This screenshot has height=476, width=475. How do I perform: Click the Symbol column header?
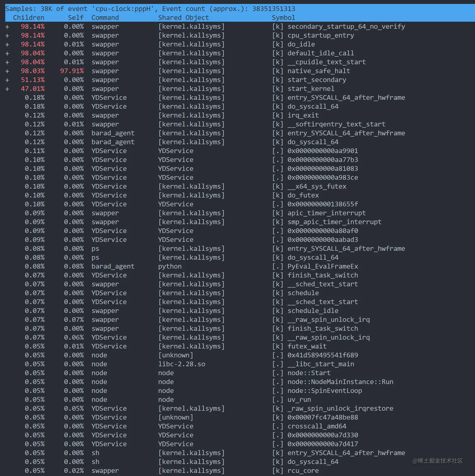(283, 18)
